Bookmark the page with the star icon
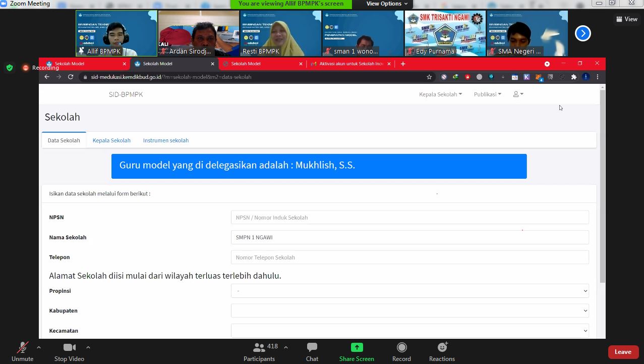 point(429,77)
